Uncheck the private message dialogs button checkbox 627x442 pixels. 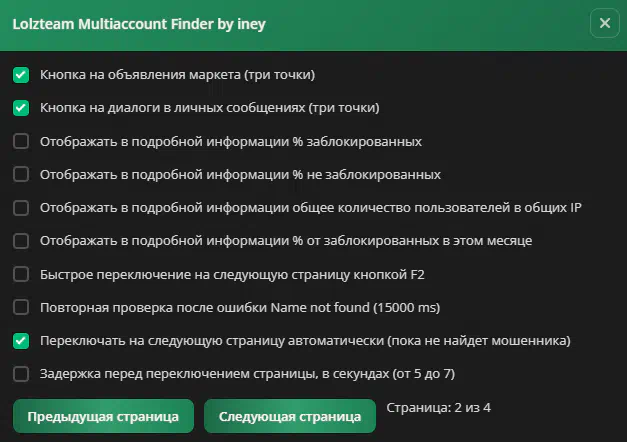point(21,108)
